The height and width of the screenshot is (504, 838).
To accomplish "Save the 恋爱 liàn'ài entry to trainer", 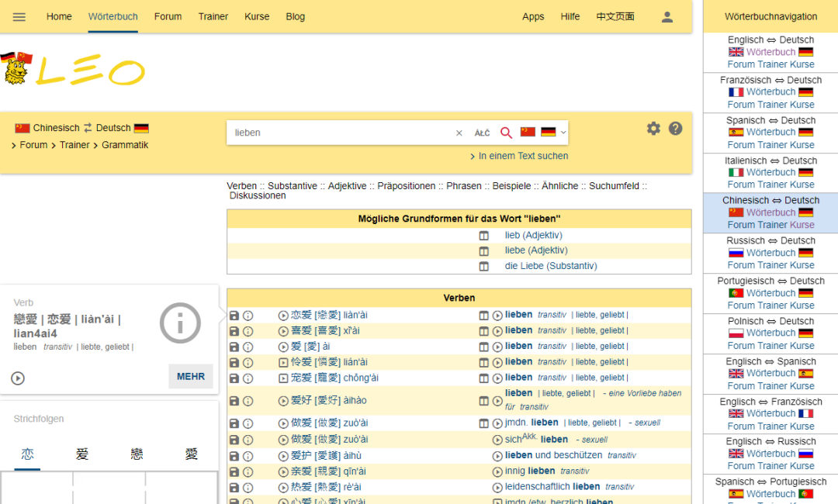I will point(234,316).
